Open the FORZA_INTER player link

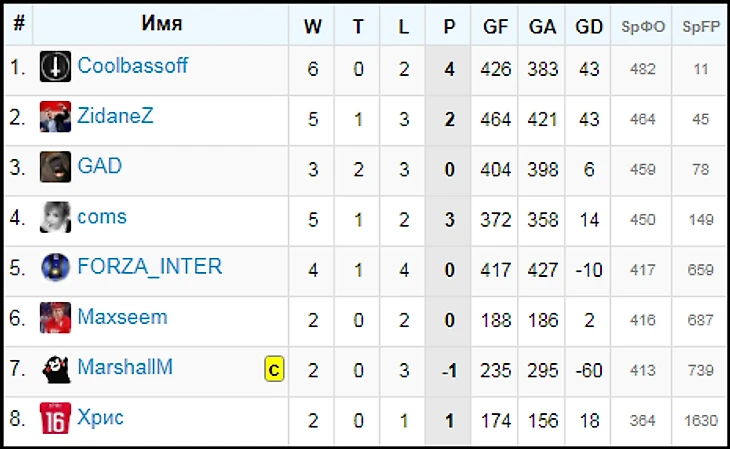149,267
